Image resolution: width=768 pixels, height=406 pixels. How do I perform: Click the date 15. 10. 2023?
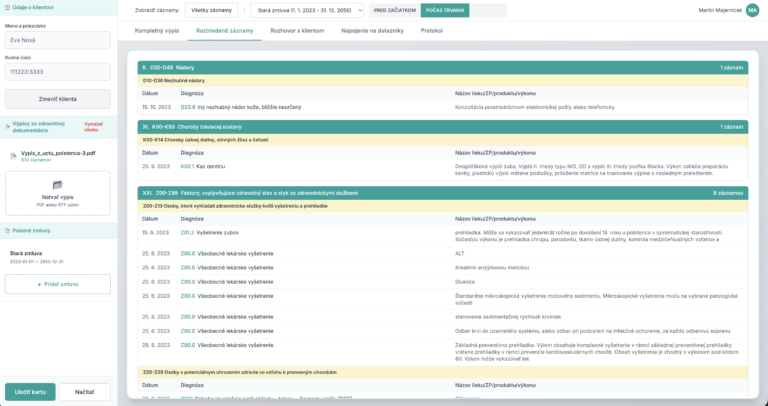(156, 107)
